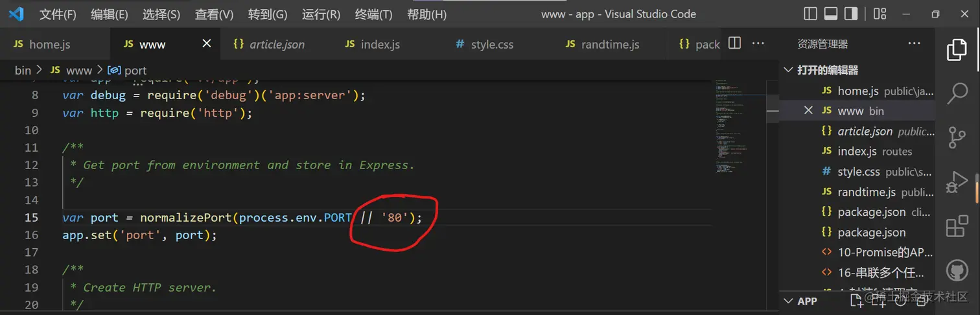
Task: Click port symbol in breadcrumb
Action: tap(128, 70)
